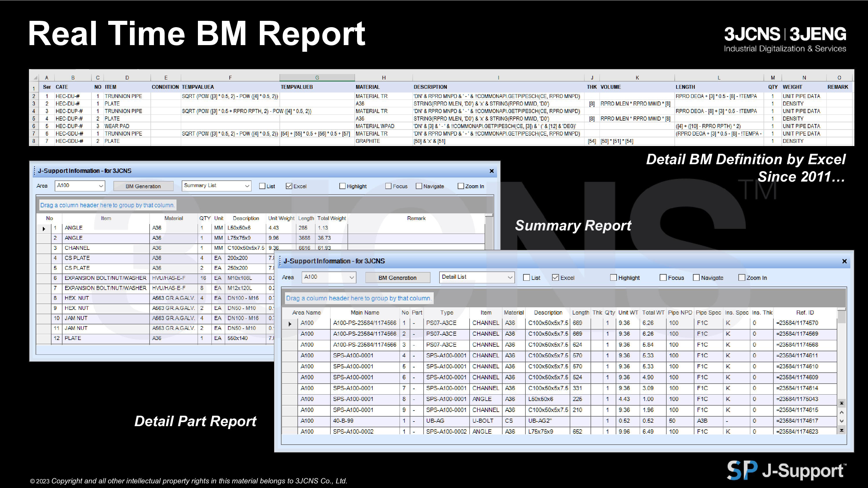This screenshot has width=868, height=488.
Task: Click Excel select-all corner triangle
Action: [x=35, y=78]
